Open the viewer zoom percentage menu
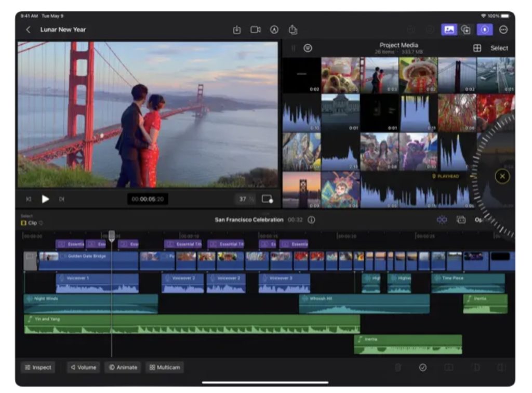This screenshot has width=532, height=393. click(246, 199)
